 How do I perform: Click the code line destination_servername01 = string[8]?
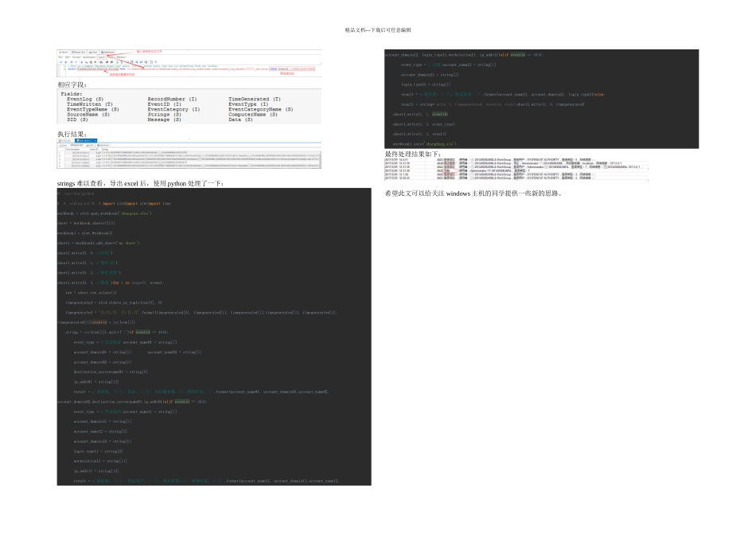(x=111, y=372)
